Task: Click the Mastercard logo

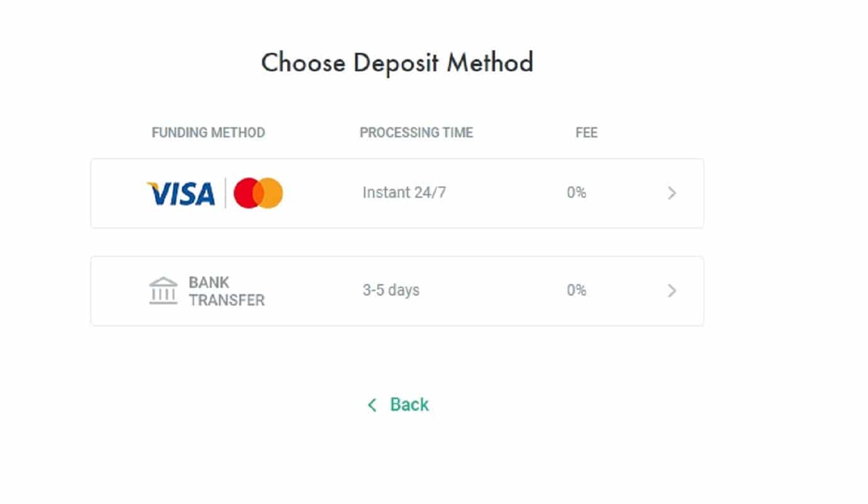Action: tap(258, 193)
